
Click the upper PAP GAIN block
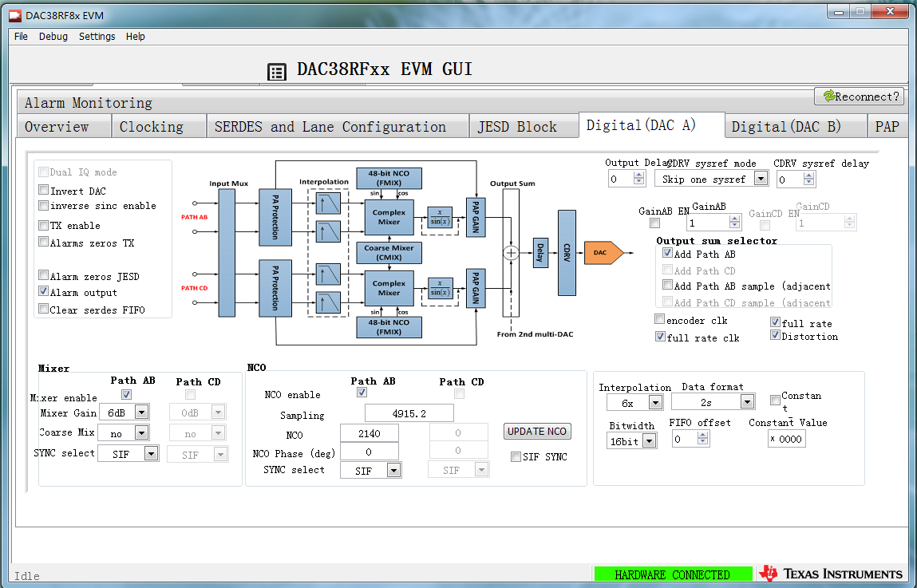tap(476, 218)
